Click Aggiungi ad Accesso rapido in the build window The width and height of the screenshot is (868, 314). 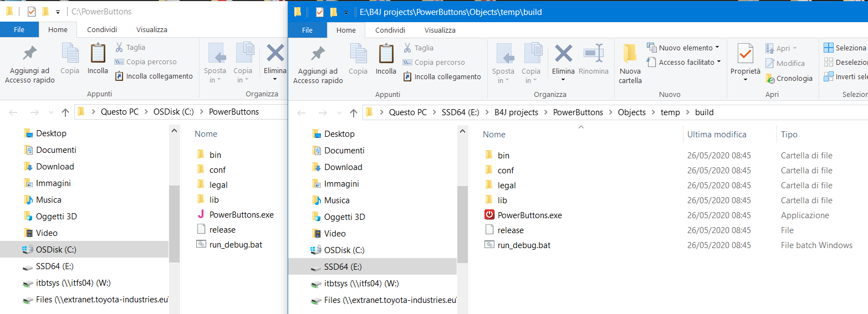click(318, 64)
